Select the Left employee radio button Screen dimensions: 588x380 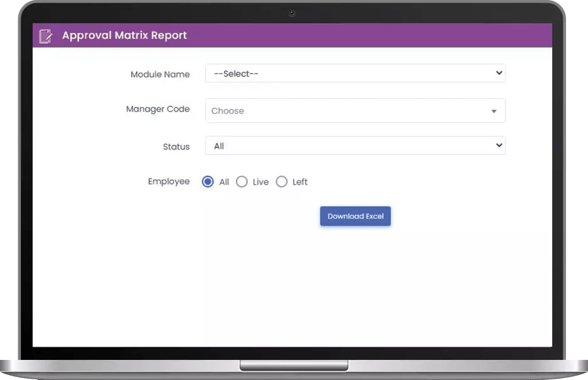click(x=282, y=182)
